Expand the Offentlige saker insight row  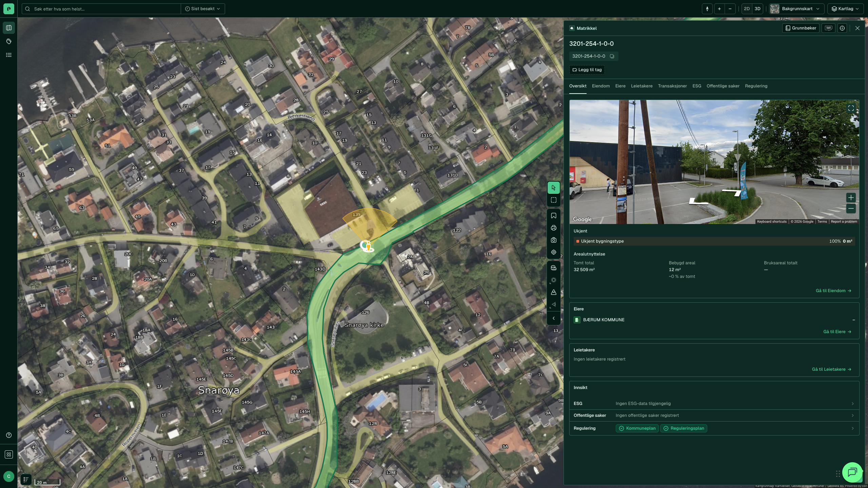pyautogui.click(x=714, y=415)
